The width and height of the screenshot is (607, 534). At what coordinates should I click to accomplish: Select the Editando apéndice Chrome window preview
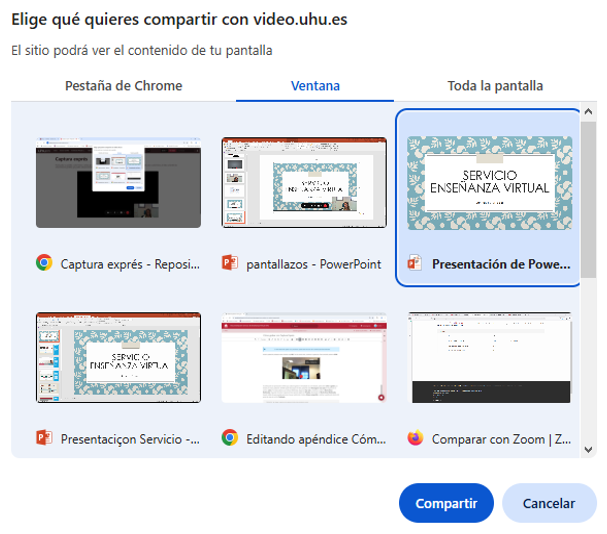pos(304,358)
